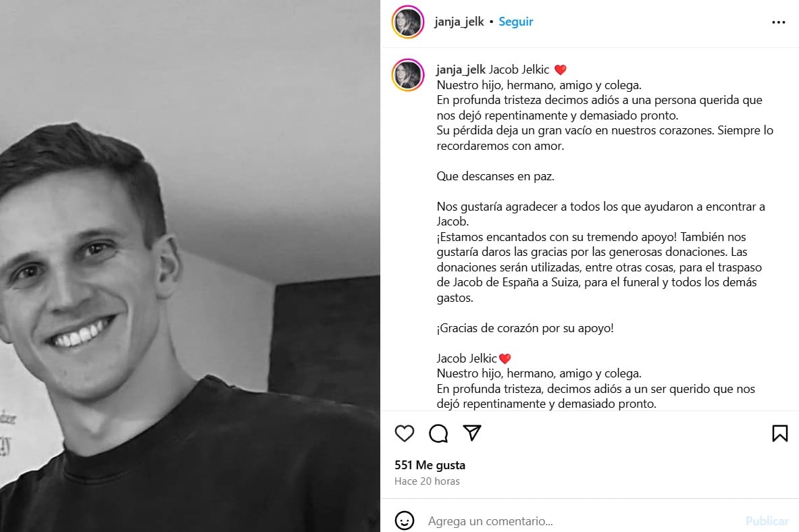This screenshot has height=532, width=799.
Task: Open the three-dot more options menu
Action: (779, 22)
